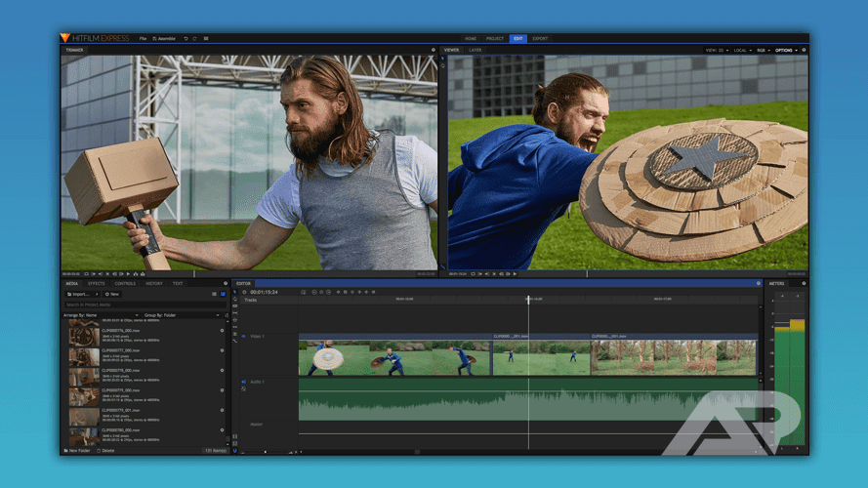
Task: Switch to the Layer tab beside Viewer
Action: click(x=475, y=50)
